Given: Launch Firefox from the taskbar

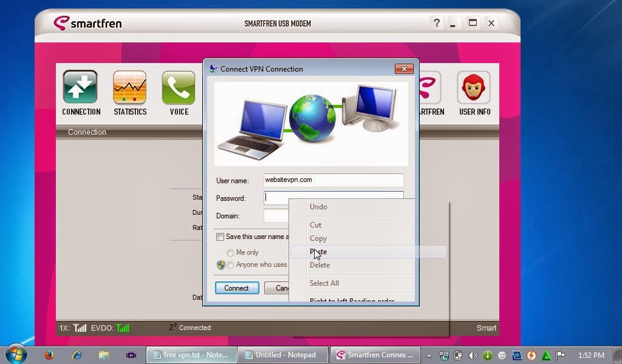Looking at the screenshot, I should (49, 354).
